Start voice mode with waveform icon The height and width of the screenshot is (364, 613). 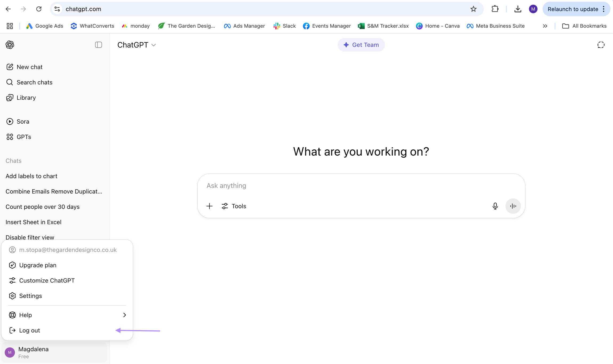(x=513, y=206)
